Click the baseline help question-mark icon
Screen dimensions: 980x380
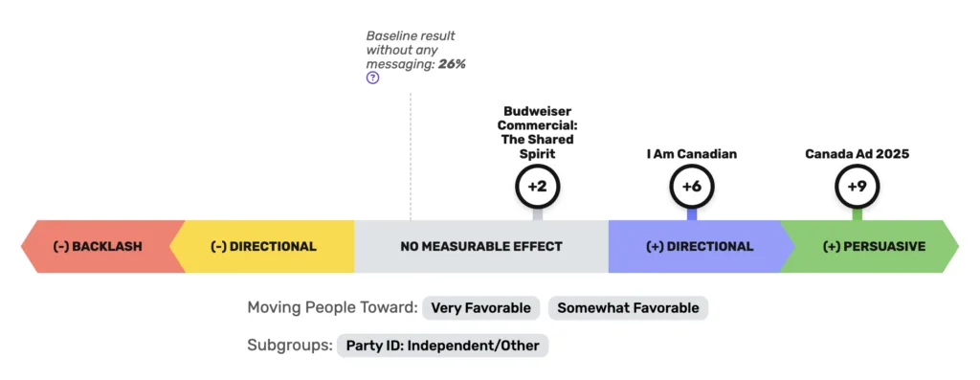pos(372,78)
